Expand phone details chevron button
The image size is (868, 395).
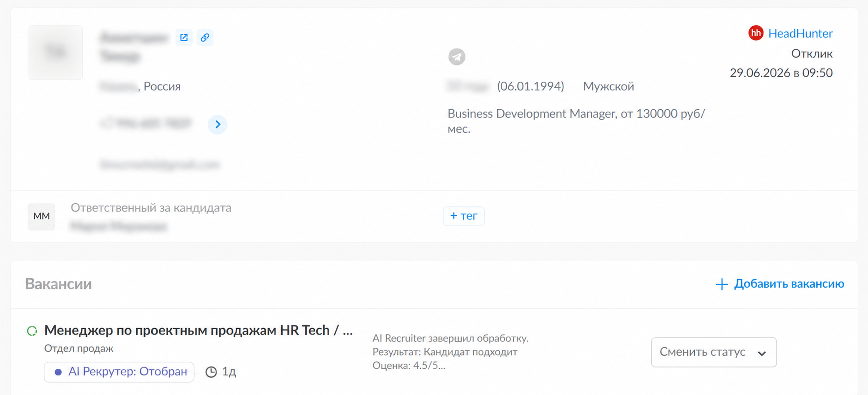(x=218, y=124)
